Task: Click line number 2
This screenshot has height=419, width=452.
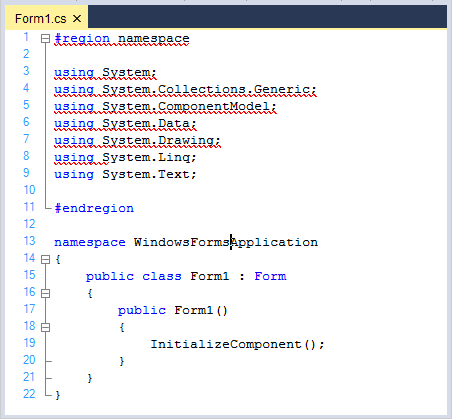Action: tap(26, 54)
